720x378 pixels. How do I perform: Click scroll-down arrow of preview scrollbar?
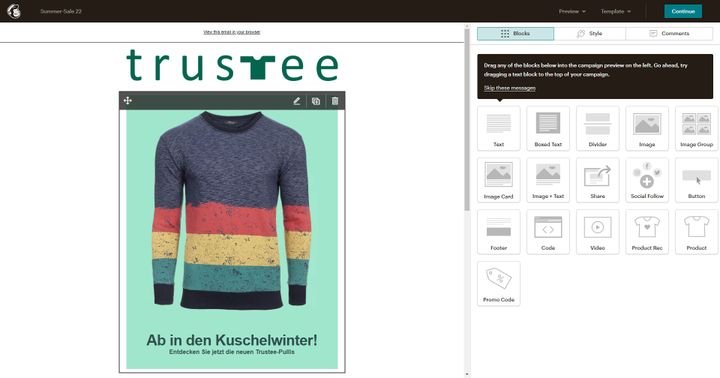pos(467,374)
